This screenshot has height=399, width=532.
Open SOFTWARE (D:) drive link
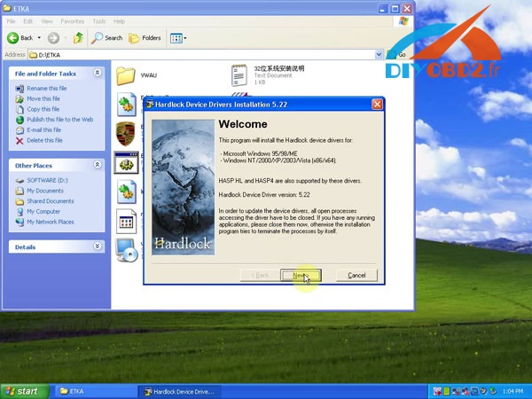coord(42,181)
